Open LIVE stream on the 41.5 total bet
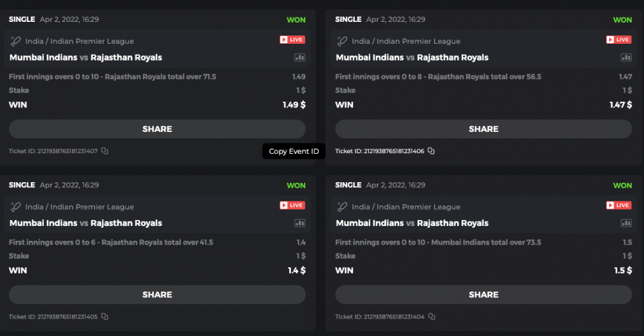The image size is (644, 336). click(x=292, y=205)
